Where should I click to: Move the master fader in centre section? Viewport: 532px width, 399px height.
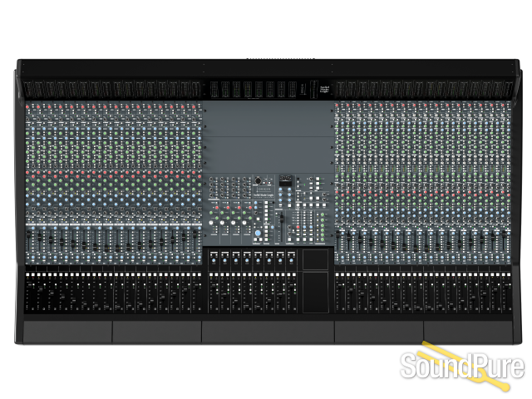pyautogui.click(x=282, y=219)
